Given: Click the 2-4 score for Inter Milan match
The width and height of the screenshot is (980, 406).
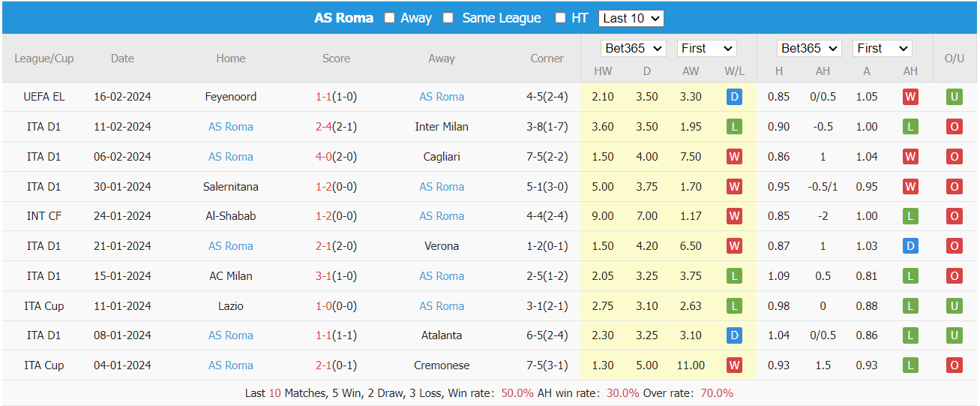Looking at the screenshot, I should pyautogui.click(x=323, y=127).
